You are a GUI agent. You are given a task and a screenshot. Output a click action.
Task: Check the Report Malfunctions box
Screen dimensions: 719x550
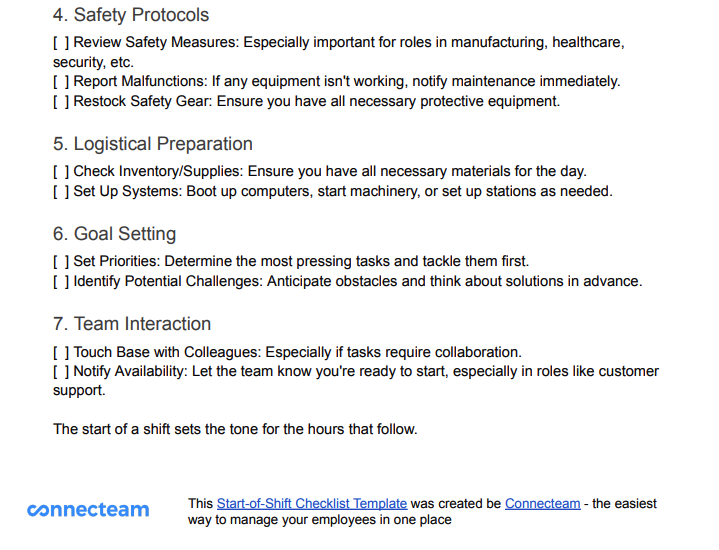pos(61,82)
